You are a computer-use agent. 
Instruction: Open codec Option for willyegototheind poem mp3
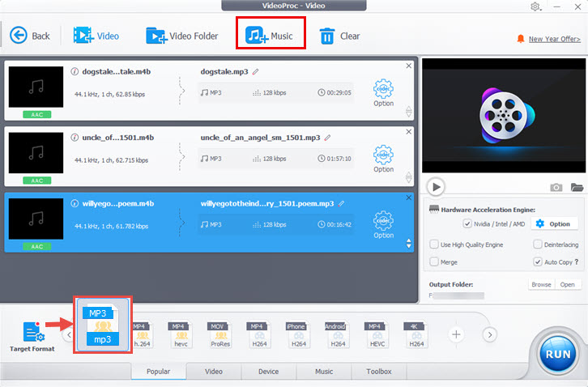click(383, 225)
